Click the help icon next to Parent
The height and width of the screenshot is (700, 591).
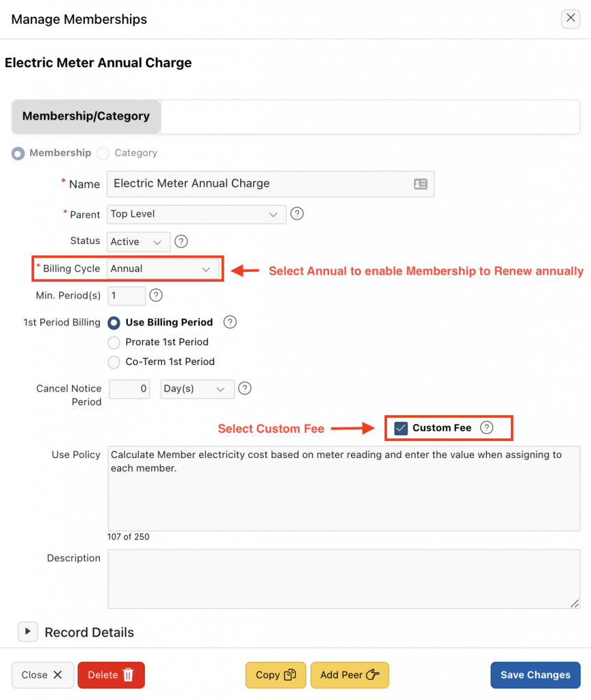tap(297, 213)
